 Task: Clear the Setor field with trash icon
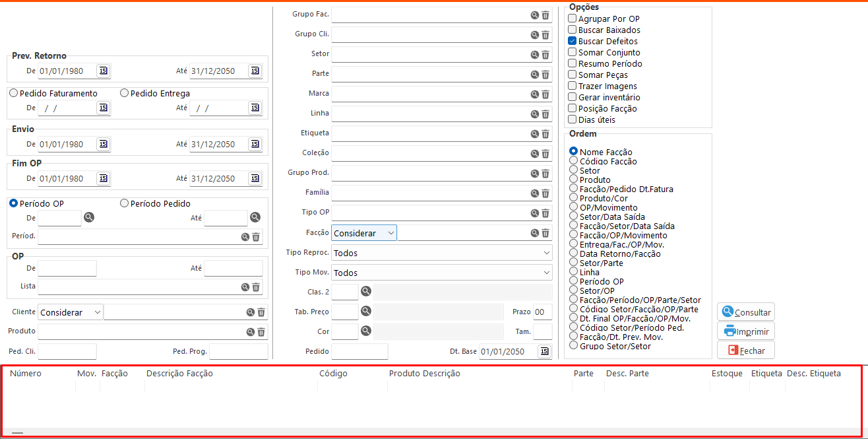point(545,55)
